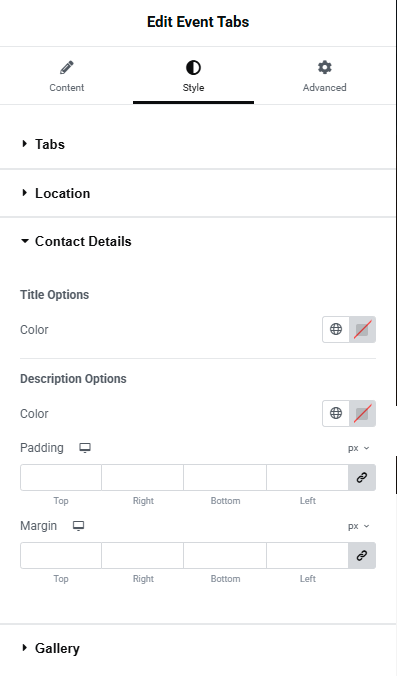Open global color globe for Title Options
The image size is (397, 676).
click(x=336, y=329)
